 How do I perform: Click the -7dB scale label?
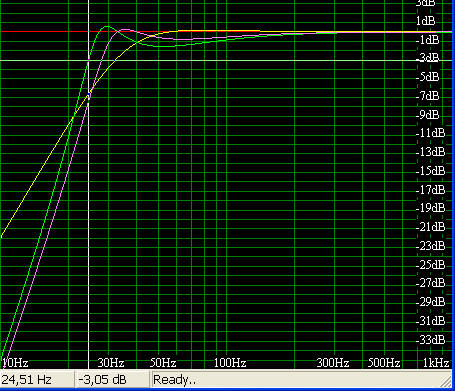coord(428,96)
